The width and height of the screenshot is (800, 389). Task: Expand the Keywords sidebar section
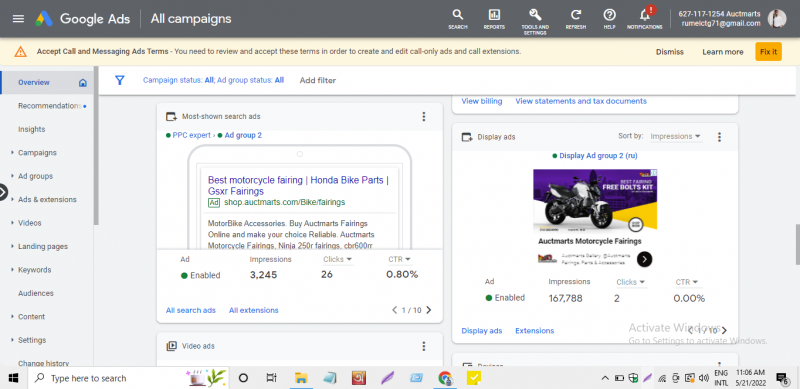tap(13, 270)
